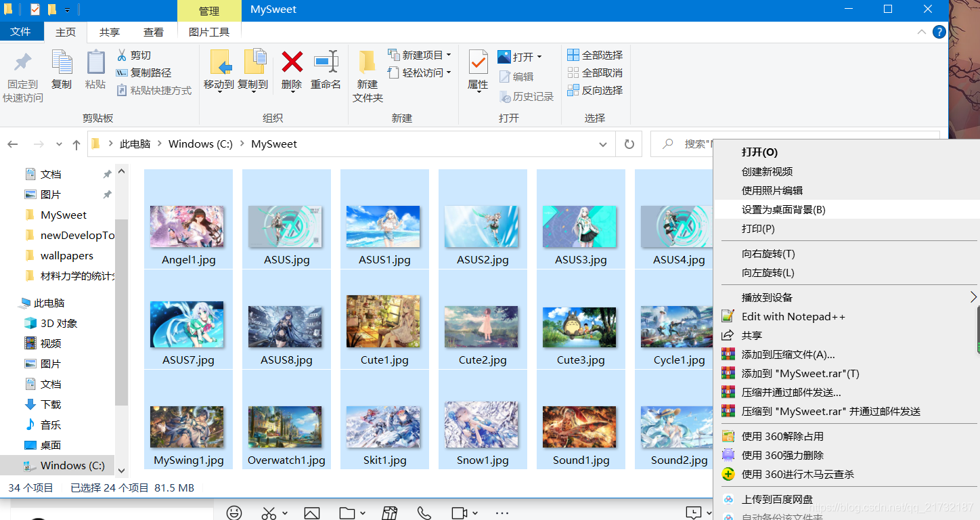
Task: Click the Rename (重命名) icon
Action: coord(326,62)
